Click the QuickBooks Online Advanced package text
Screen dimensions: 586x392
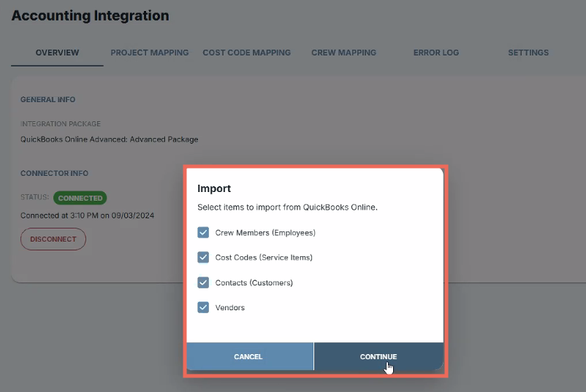pyautogui.click(x=109, y=139)
